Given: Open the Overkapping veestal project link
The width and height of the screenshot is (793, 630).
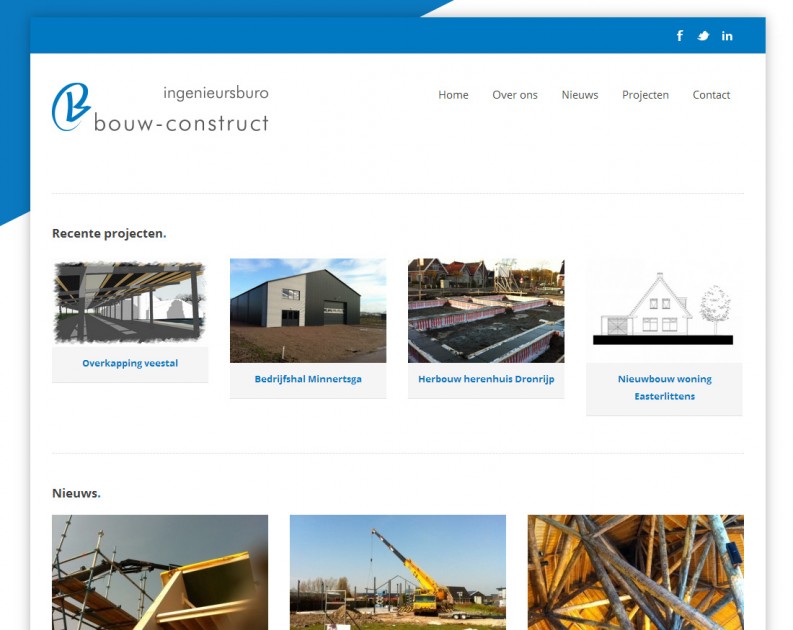Looking at the screenshot, I should pos(130,364).
